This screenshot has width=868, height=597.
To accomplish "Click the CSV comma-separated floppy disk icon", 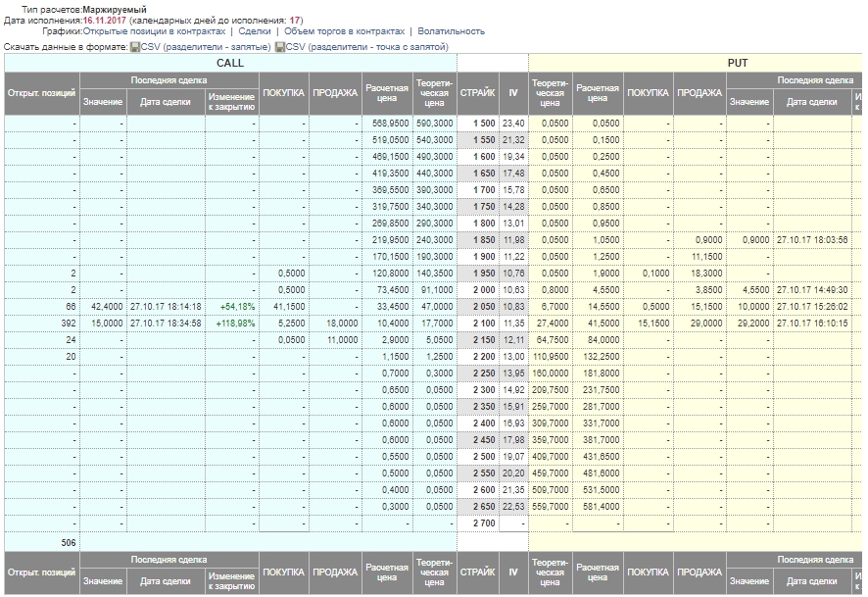I will click(134, 47).
